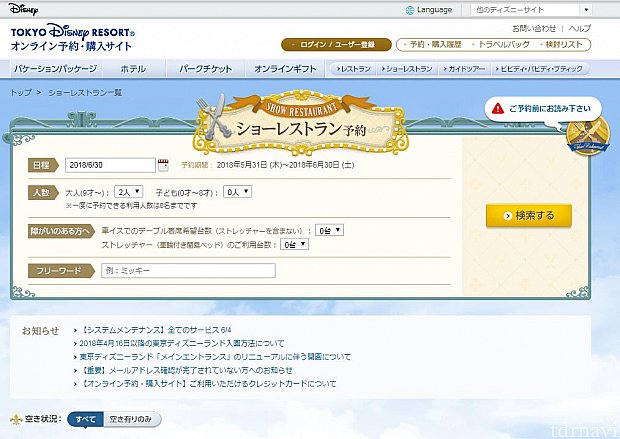Click the red warning triangle icon
Image resolution: width=620 pixels, height=439 pixels.
pos(497,108)
